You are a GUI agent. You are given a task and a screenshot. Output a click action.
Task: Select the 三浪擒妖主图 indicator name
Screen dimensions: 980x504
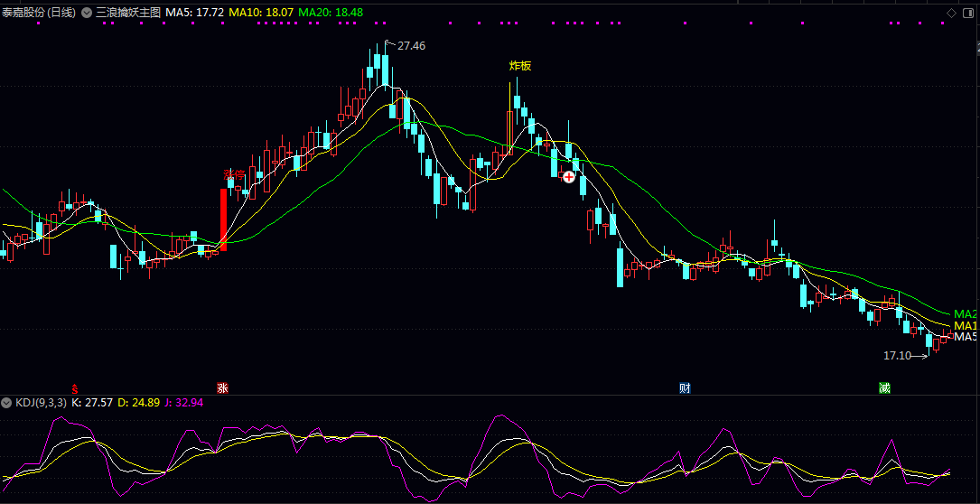pos(128,13)
